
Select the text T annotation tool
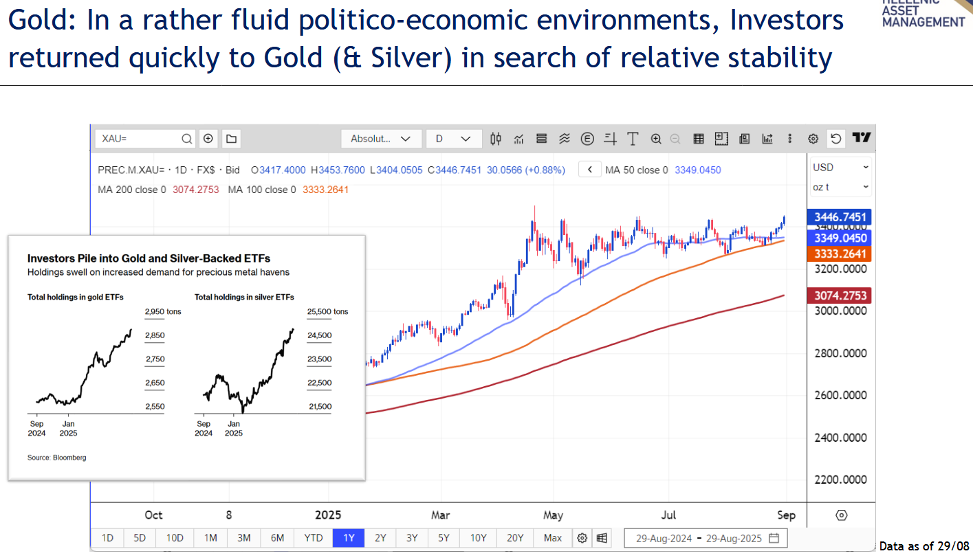(633, 139)
